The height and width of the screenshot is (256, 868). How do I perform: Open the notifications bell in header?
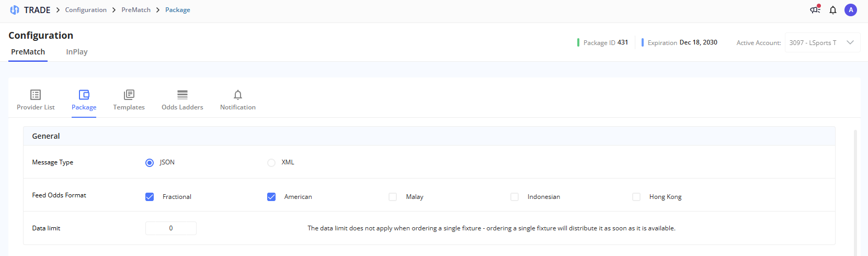[x=833, y=10]
